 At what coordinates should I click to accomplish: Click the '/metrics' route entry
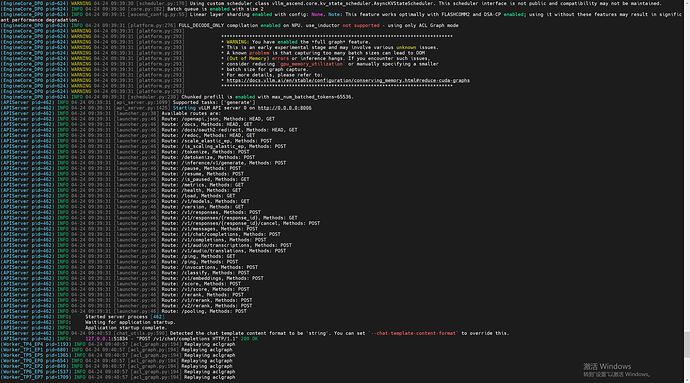(x=202, y=185)
